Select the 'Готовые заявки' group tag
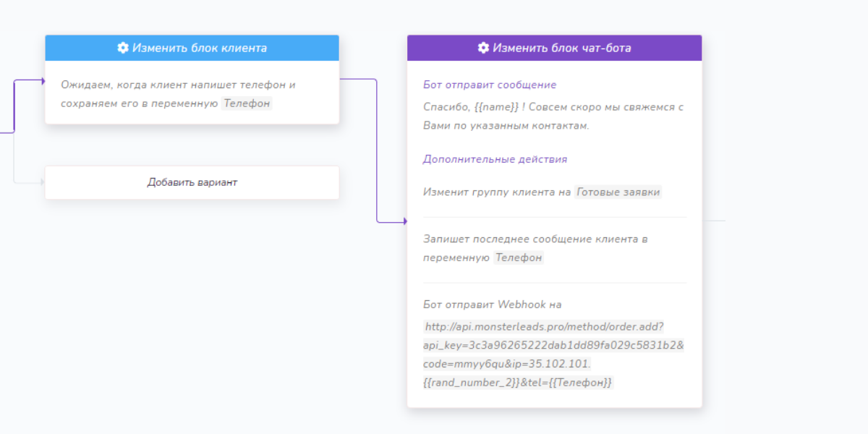The height and width of the screenshot is (434, 868). 618,192
